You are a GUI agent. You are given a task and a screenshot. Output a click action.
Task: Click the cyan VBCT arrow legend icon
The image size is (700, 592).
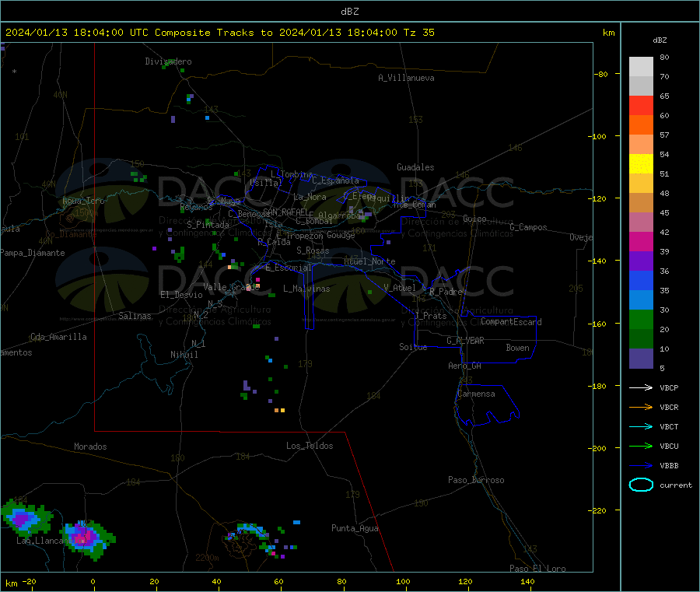tap(641, 426)
